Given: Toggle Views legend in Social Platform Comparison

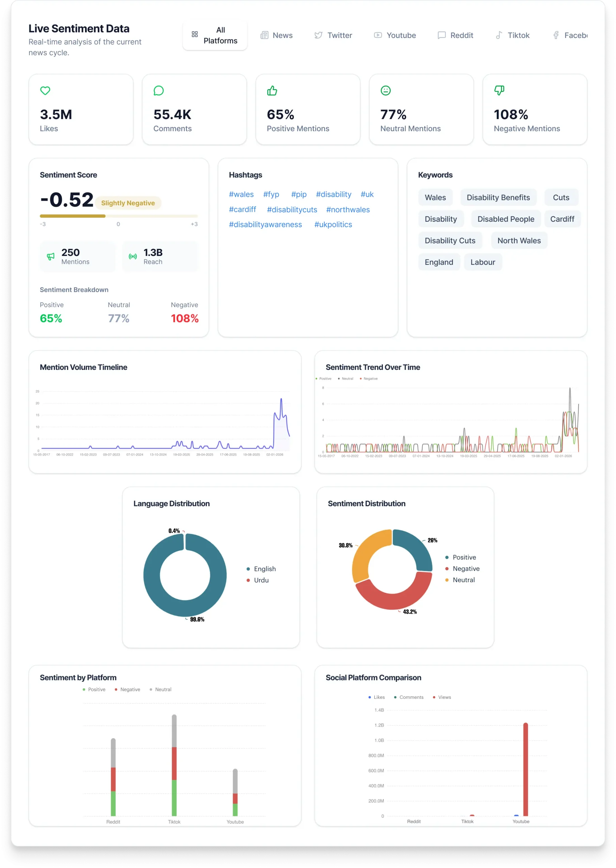Looking at the screenshot, I should 444,697.
